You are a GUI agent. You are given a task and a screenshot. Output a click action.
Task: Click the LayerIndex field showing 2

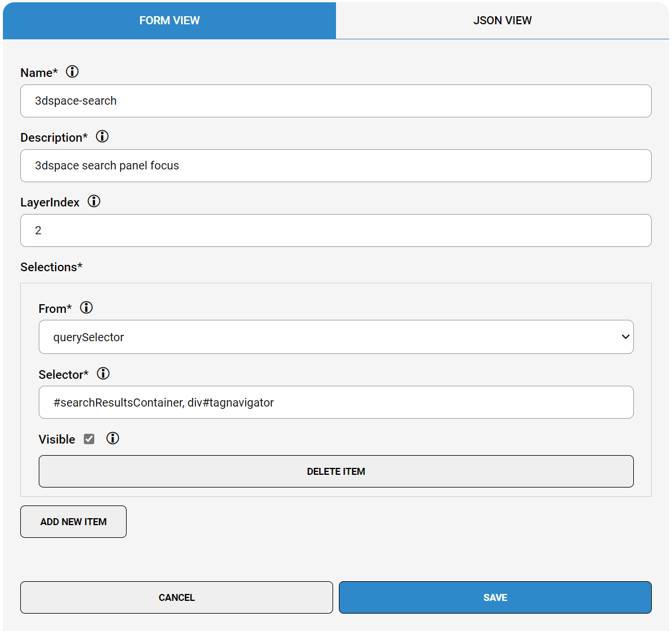[336, 231]
